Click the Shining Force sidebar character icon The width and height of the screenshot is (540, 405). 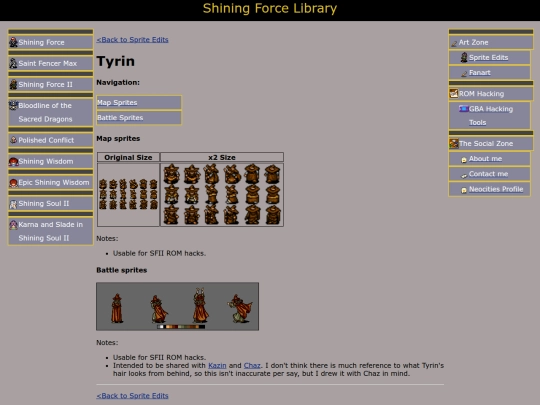(13, 42)
